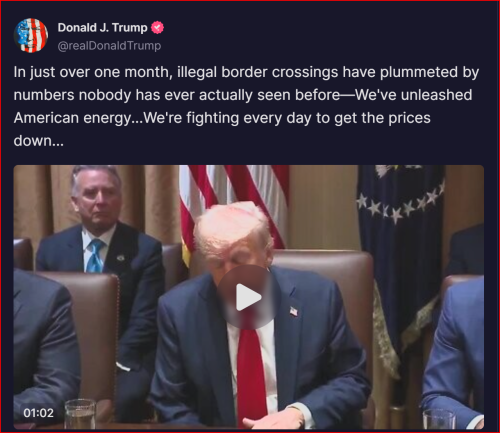Click the text line "numbers nobody has ever actually seen"

[243, 95]
